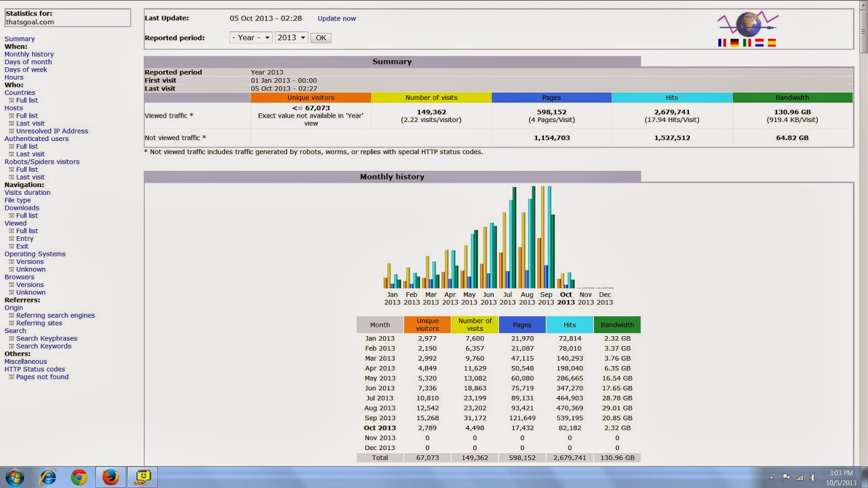Viewport: 868px width, 488px height.
Task: Open the Downloads report link
Action: 22,208
